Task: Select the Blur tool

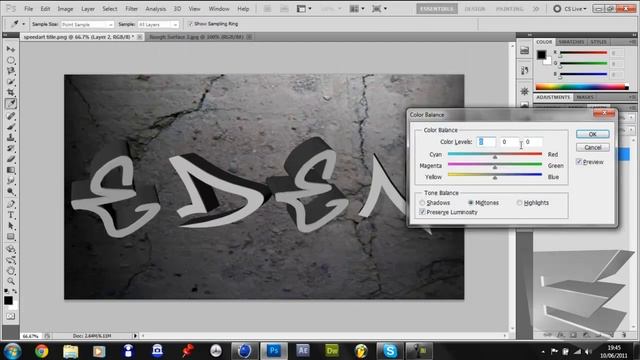Action: (x=11, y=181)
